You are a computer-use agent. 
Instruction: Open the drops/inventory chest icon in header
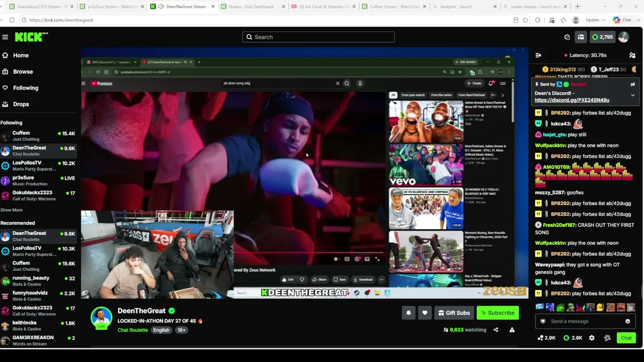click(x=581, y=37)
